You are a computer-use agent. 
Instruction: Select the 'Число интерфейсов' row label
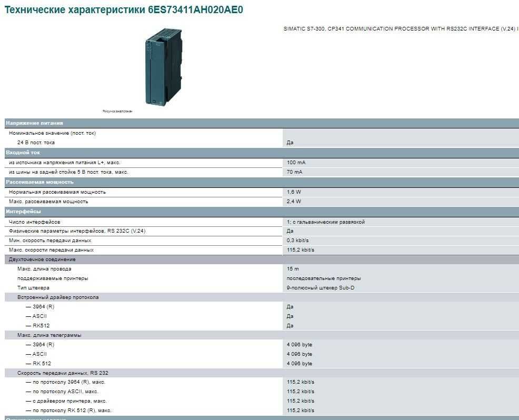[35, 222]
